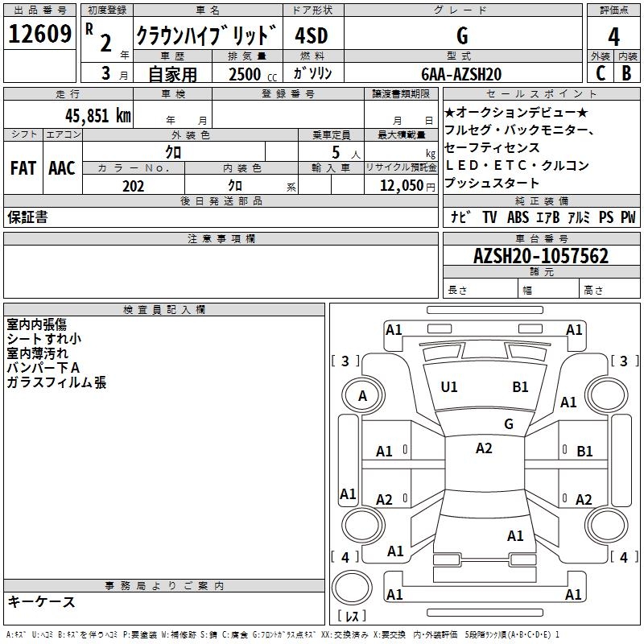Click the セールスポイント header
Screen dimensions: 644x644
click(541, 93)
